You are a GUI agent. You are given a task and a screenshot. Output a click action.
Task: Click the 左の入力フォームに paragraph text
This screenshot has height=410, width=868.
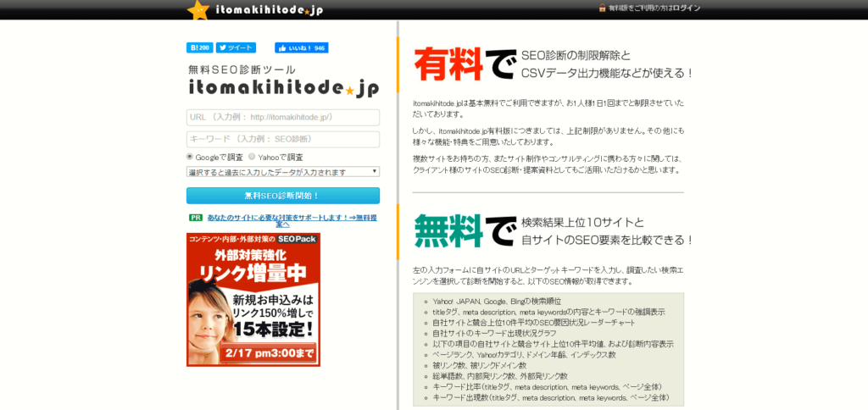pos(549,276)
